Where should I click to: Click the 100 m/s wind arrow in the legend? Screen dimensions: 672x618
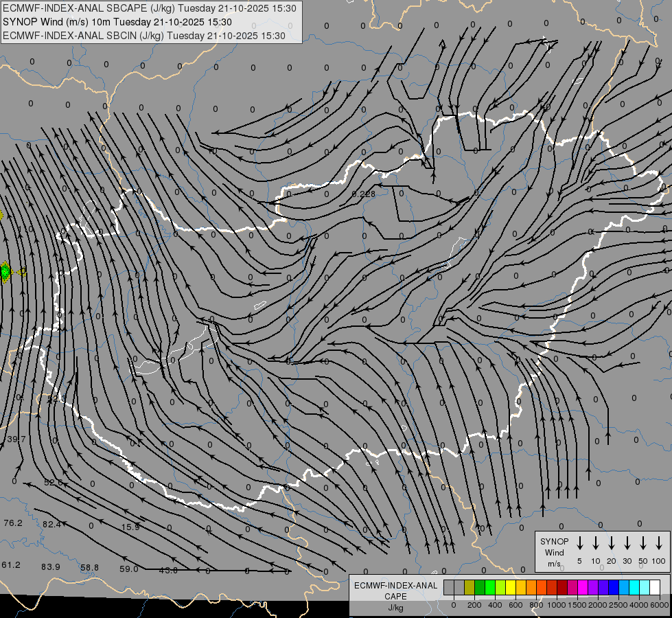point(659,543)
